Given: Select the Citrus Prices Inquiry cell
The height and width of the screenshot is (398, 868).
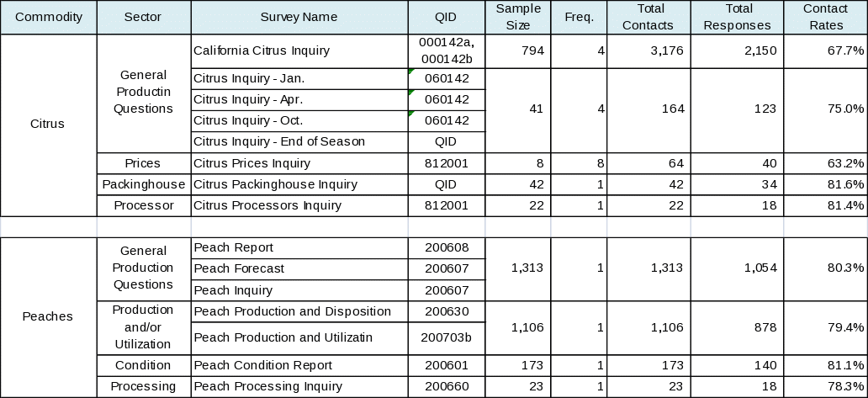Looking at the screenshot, I should [x=299, y=163].
